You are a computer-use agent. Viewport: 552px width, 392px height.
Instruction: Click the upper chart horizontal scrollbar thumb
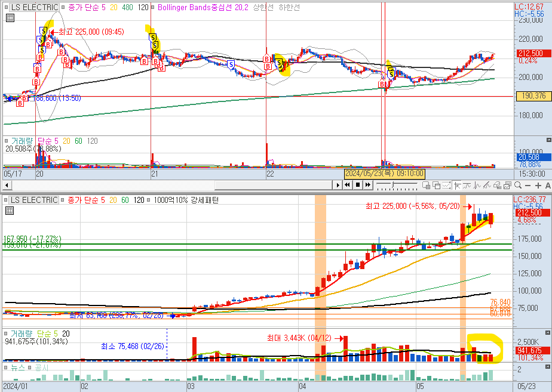pyautogui.click(x=273, y=185)
